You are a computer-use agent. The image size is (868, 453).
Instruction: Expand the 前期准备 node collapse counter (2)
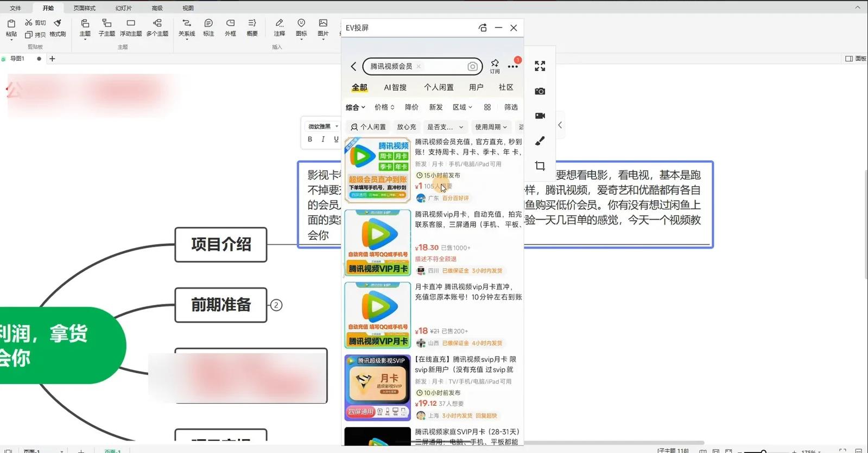coord(276,305)
